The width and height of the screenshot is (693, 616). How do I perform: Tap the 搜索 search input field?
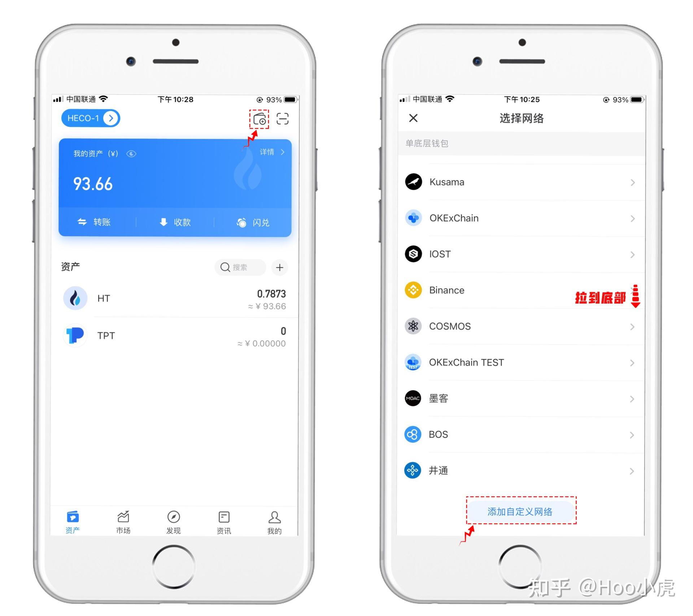(237, 265)
